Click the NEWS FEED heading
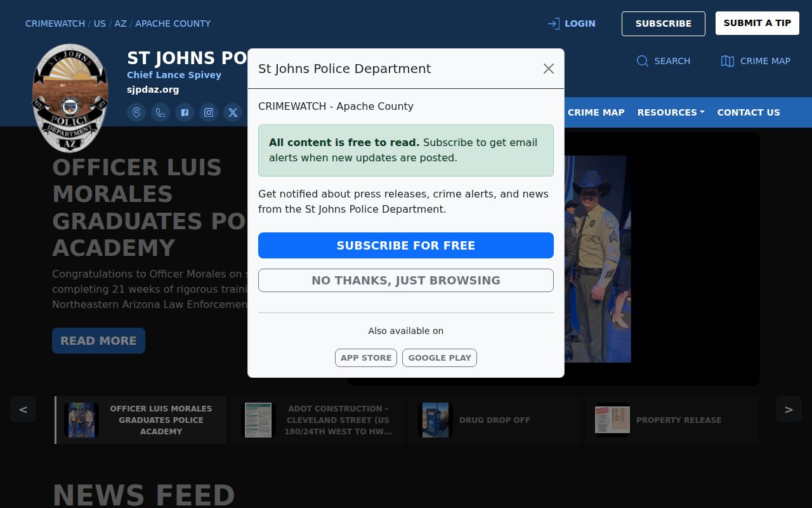 (x=143, y=495)
